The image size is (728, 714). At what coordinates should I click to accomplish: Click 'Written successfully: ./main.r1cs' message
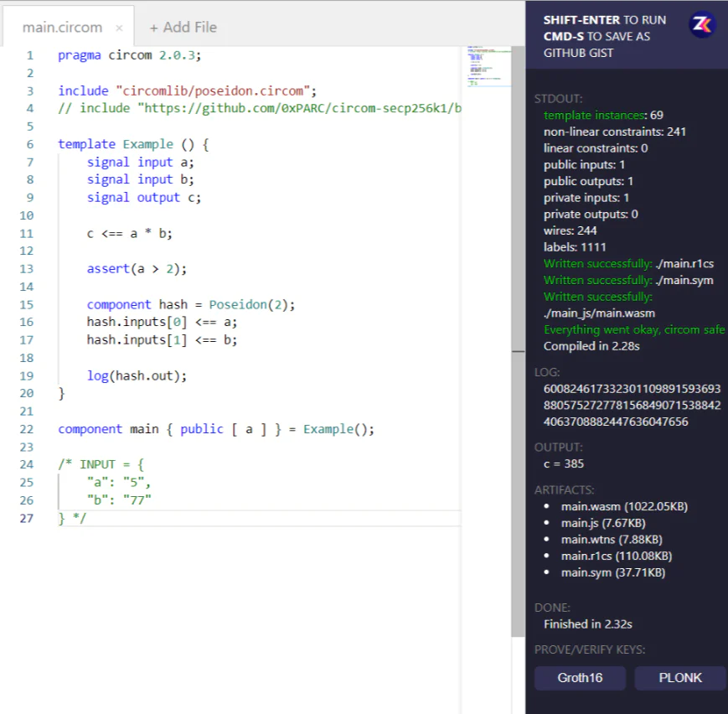tap(628, 263)
